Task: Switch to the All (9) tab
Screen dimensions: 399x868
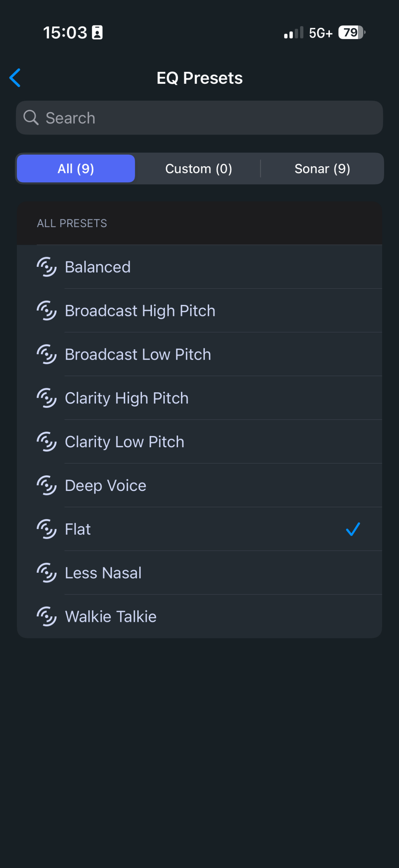Action: 76,169
